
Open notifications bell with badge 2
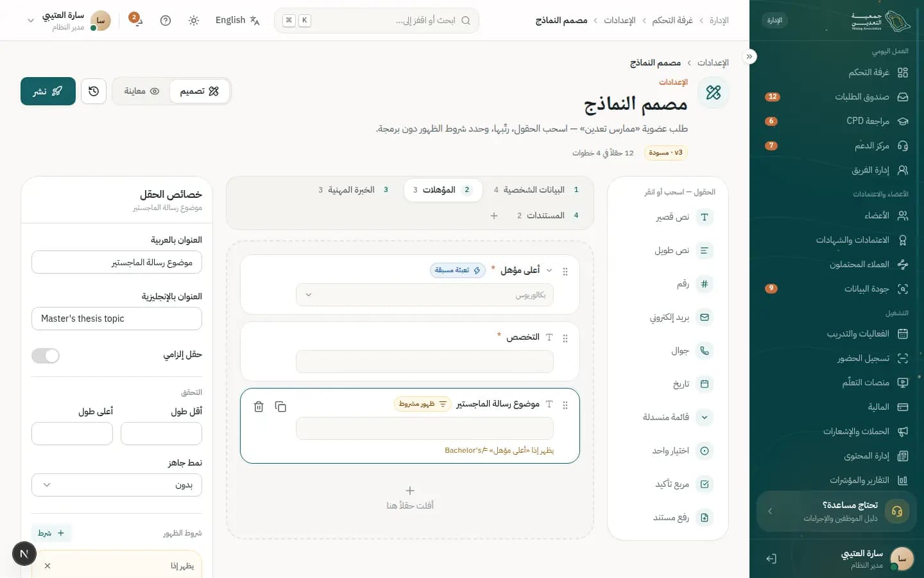(137, 20)
